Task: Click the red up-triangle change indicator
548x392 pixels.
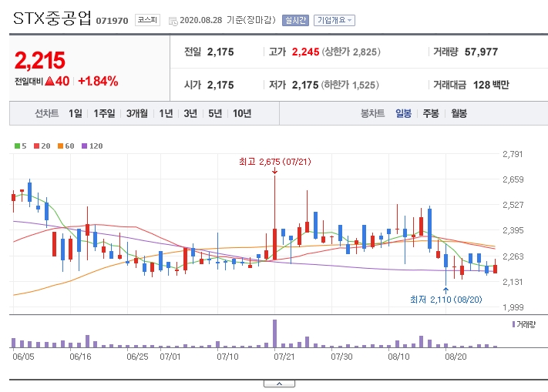Action: point(49,82)
